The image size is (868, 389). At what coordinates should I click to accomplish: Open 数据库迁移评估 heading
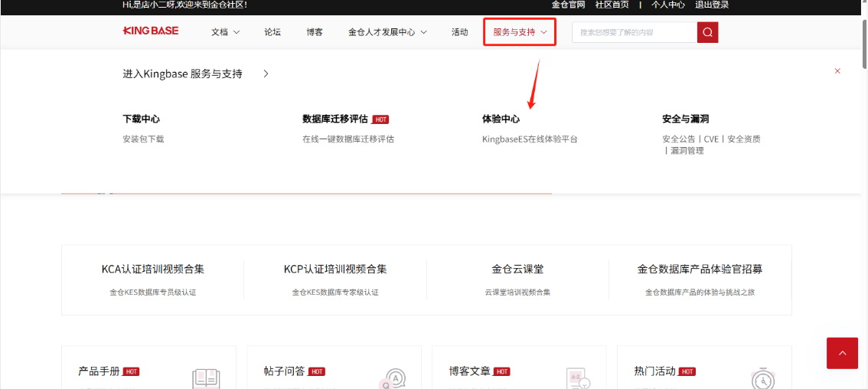[335, 119]
